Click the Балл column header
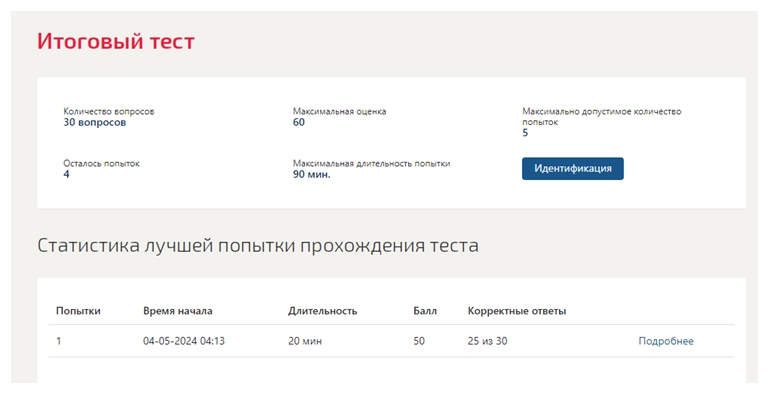Viewport: 768px width, 404px height. (x=425, y=311)
